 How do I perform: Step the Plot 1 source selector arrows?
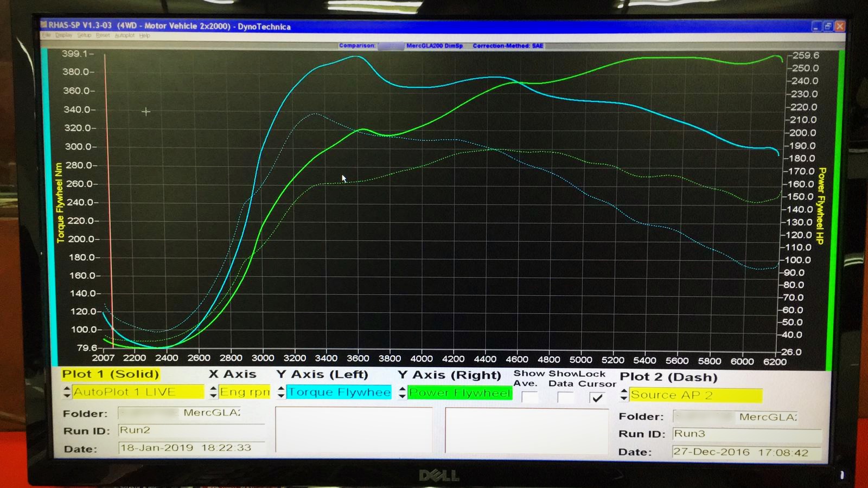click(67, 391)
